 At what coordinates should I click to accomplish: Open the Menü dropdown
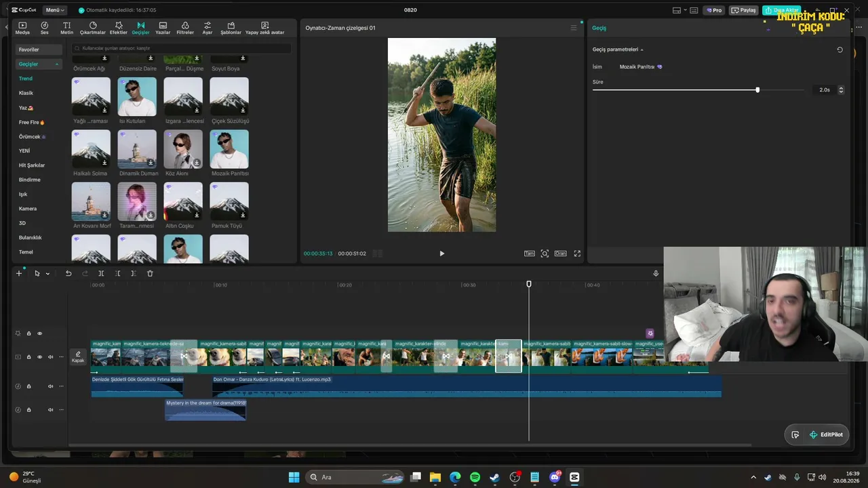55,10
